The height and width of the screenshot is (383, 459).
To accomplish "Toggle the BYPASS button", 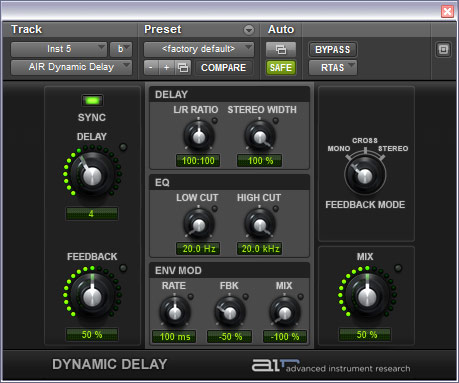I will [333, 49].
